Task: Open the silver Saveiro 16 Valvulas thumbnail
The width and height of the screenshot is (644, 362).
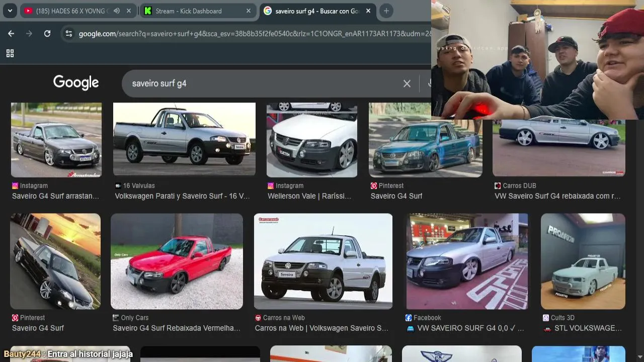Action: (184, 139)
